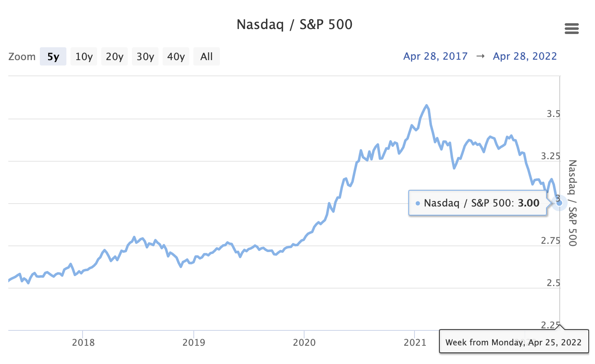Click the highlighted data point at 3.00

click(559, 203)
